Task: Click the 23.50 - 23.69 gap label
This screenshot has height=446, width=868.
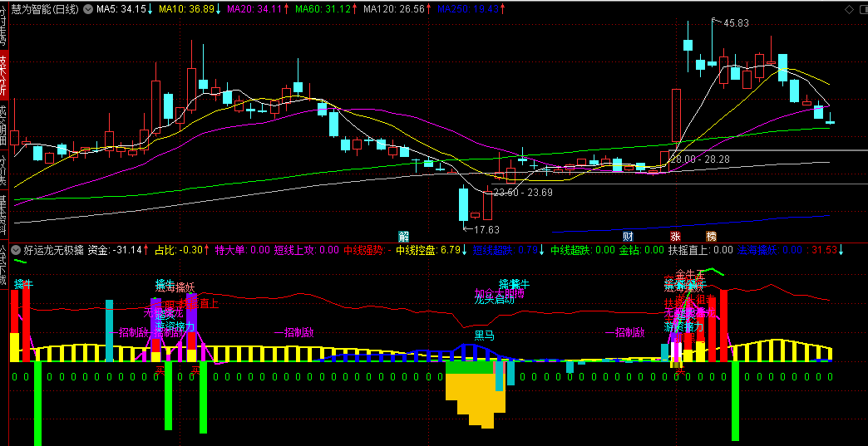Action: click(x=523, y=193)
